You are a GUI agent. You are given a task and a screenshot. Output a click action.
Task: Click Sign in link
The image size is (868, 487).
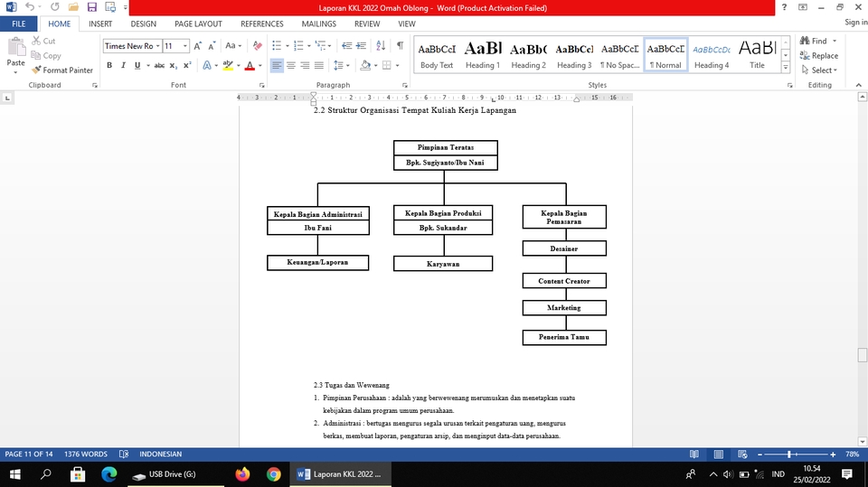pyautogui.click(x=856, y=22)
